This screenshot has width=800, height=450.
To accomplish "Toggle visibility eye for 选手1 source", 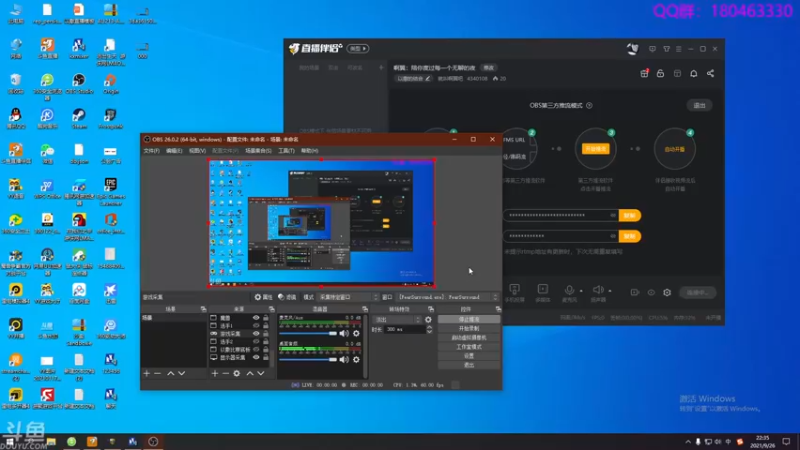I will click(256, 326).
